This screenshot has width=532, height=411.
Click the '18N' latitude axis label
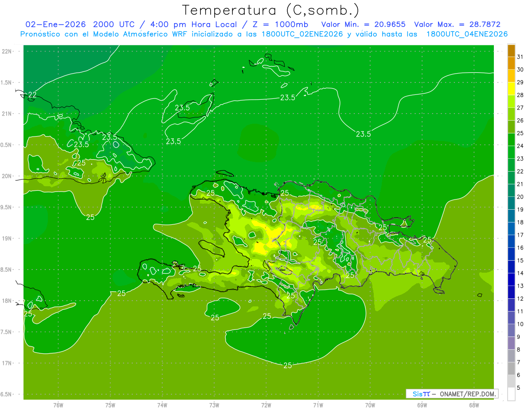coord(7,301)
